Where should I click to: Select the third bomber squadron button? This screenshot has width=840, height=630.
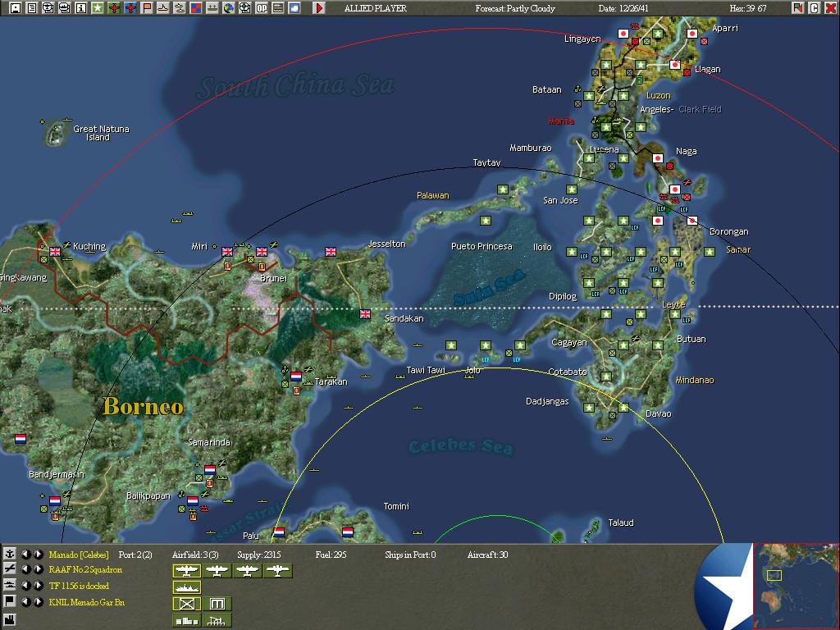click(x=247, y=571)
